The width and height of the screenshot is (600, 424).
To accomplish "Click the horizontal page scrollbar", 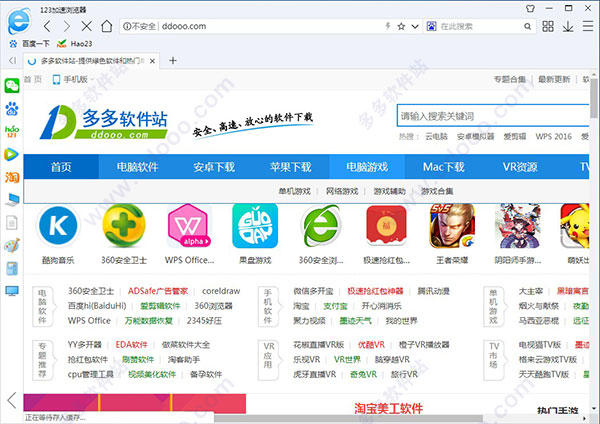I will click(348, 418).
